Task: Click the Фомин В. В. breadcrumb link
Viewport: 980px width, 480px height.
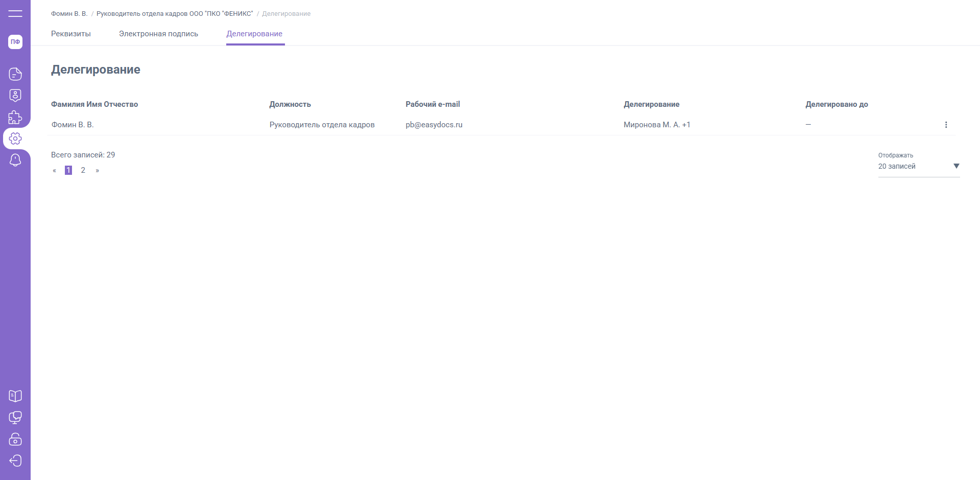Action: tap(69, 14)
